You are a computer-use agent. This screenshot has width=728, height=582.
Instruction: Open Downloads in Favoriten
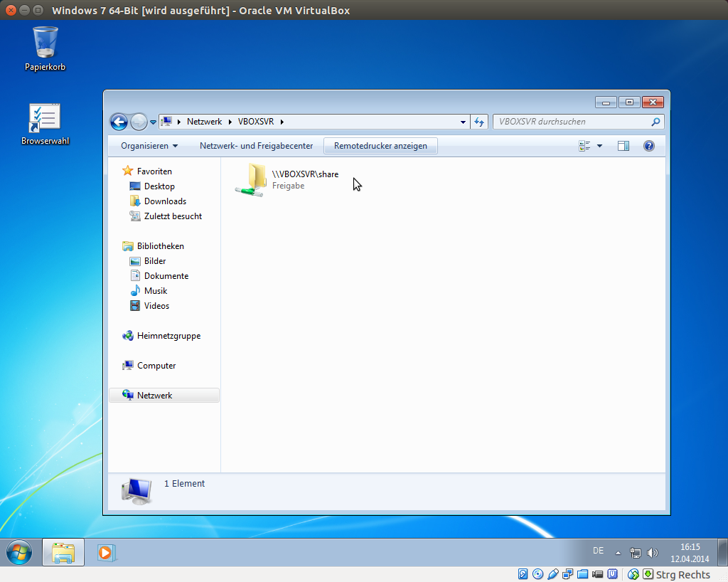click(165, 201)
